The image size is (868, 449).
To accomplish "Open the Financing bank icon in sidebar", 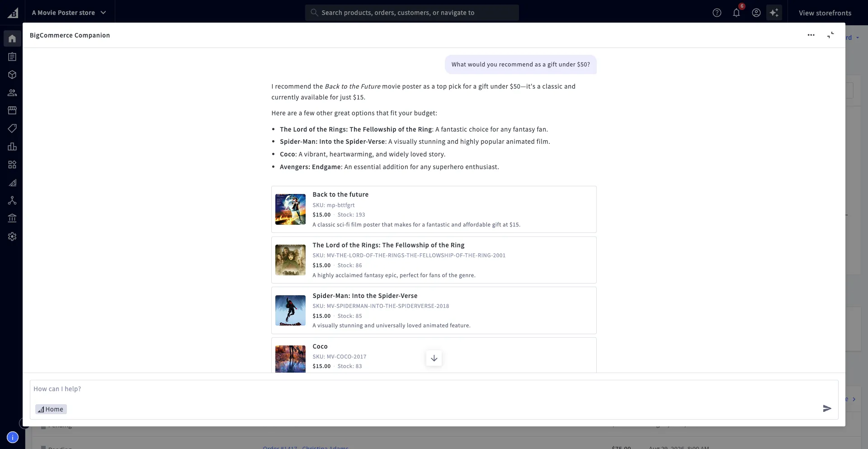I will pyautogui.click(x=12, y=218).
